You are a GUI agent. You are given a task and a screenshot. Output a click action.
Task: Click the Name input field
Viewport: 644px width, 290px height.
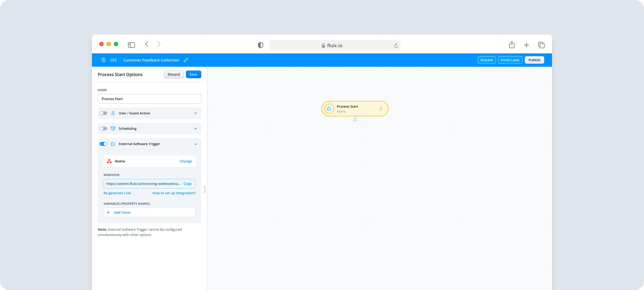149,99
